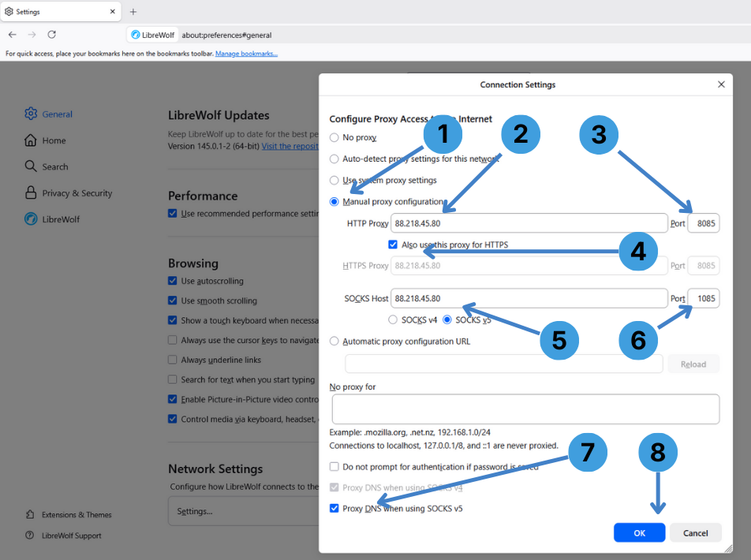
Task: Click the LibreWolf Support help icon
Action: coord(30,535)
